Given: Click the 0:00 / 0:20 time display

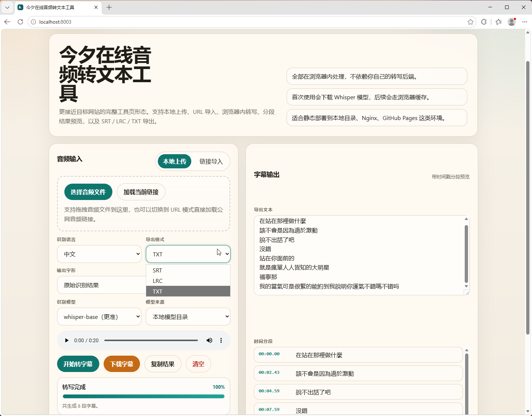Looking at the screenshot, I should 86,340.
